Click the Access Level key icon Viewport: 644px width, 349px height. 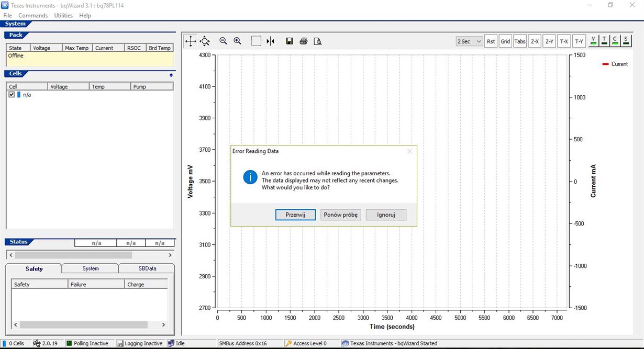(288, 343)
